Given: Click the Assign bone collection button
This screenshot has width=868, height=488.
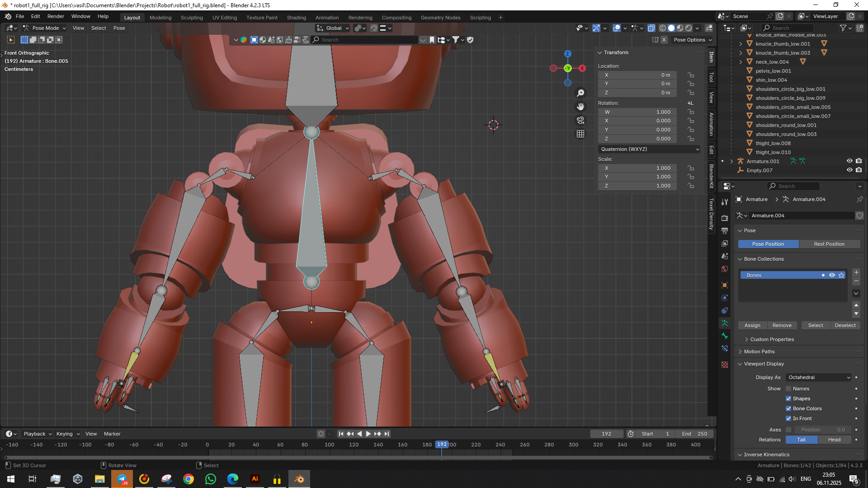Looking at the screenshot, I should point(752,325).
